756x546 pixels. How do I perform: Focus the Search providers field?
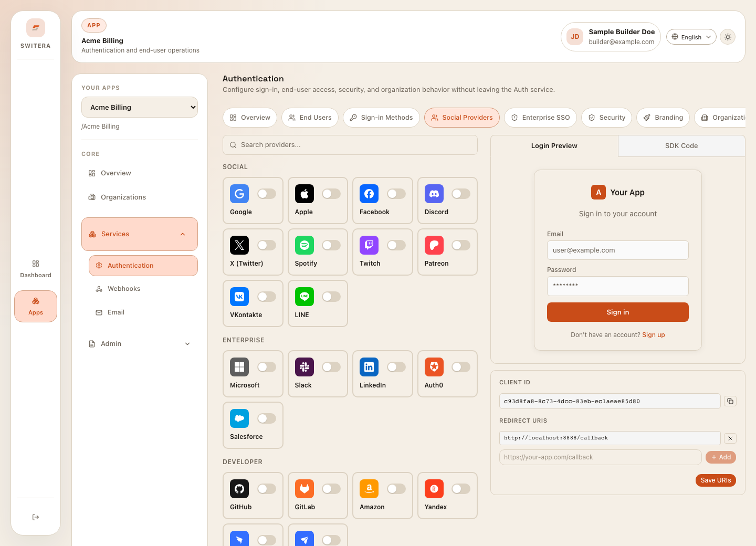coord(350,145)
